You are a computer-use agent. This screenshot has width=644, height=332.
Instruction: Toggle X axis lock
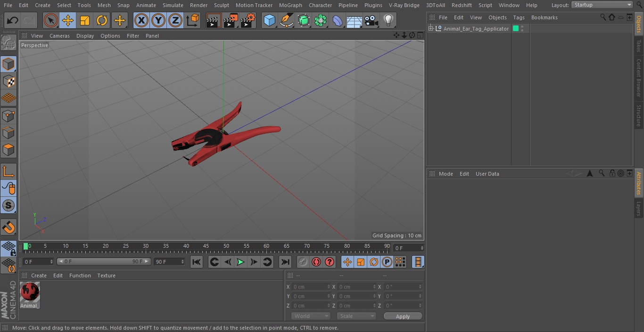pyautogui.click(x=141, y=20)
